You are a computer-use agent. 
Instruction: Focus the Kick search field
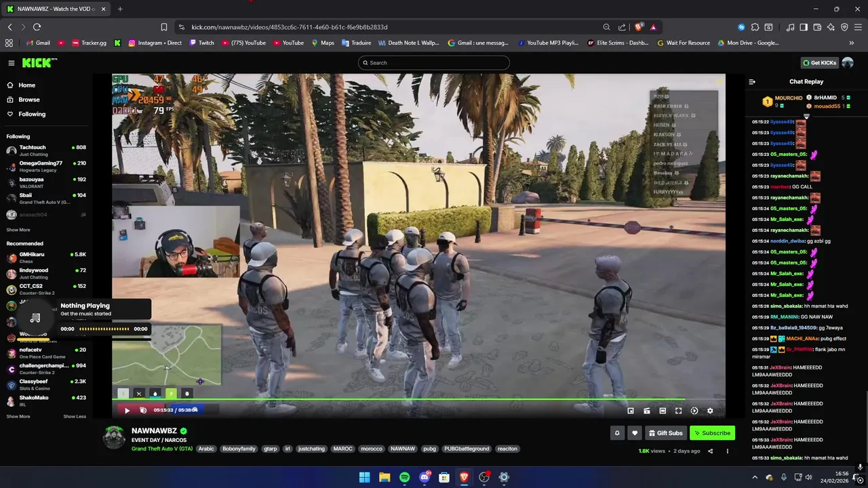433,62
